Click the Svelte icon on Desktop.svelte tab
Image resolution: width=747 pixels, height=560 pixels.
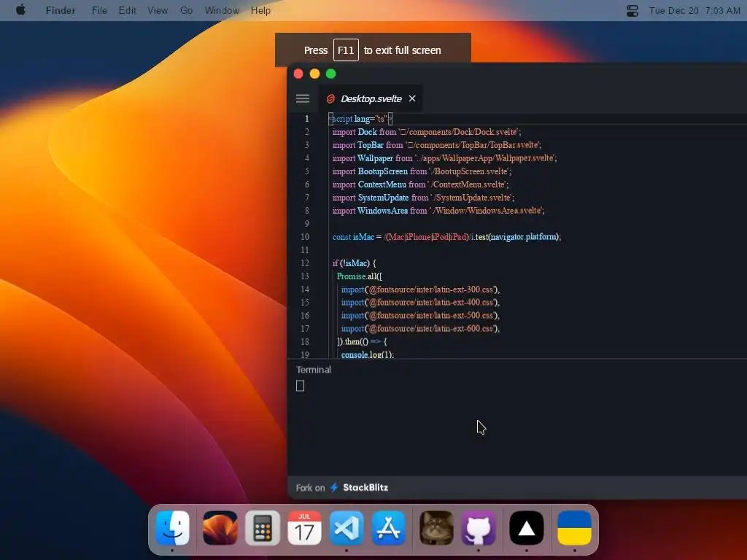click(330, 98)
